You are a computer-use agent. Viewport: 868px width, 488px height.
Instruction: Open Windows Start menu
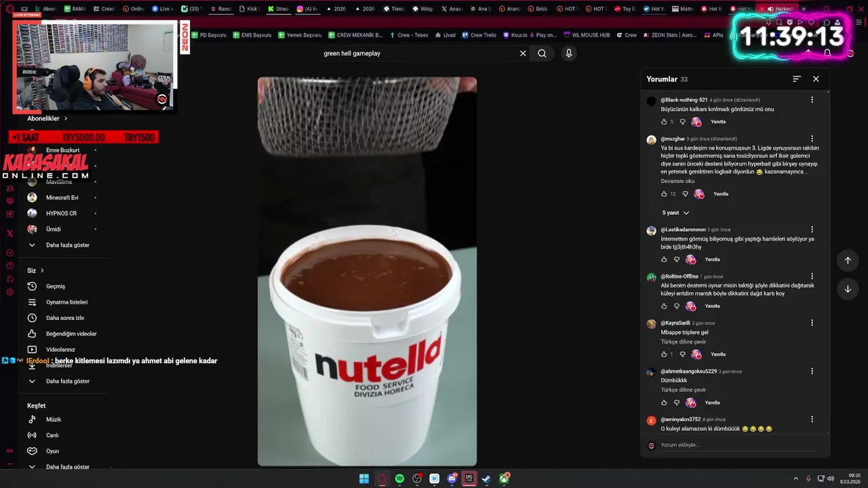pos(364,479)
